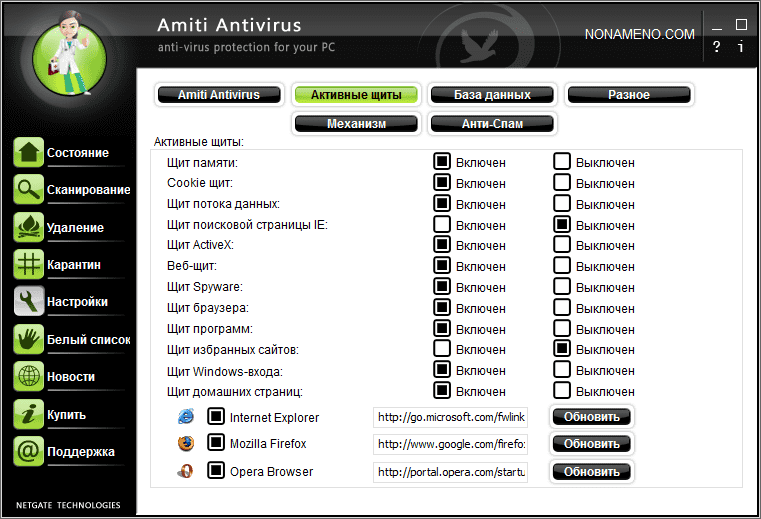Click the Firefox homepage URL field

pyautogui.click(x=451, y=444)
